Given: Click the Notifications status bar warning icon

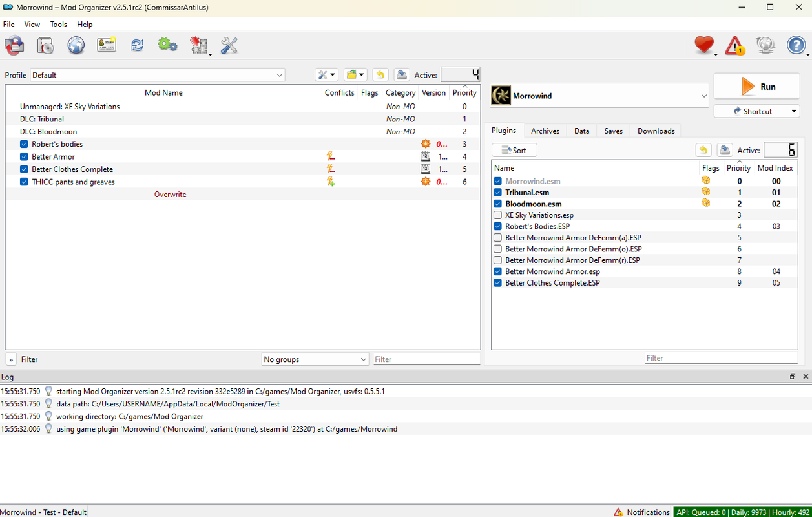Looking at the screenshot, I should point(618,512).
